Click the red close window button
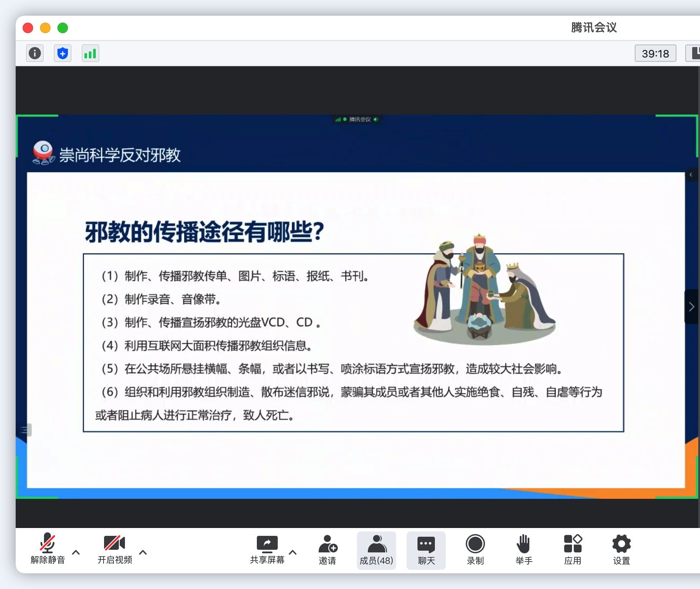This screenshot has width=700, height=589. [x=28, y=28]
